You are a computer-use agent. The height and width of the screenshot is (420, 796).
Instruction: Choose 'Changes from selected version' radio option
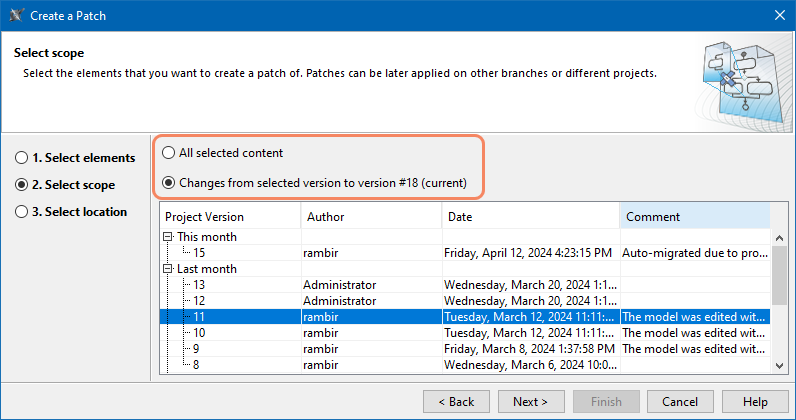click(169, 182)
